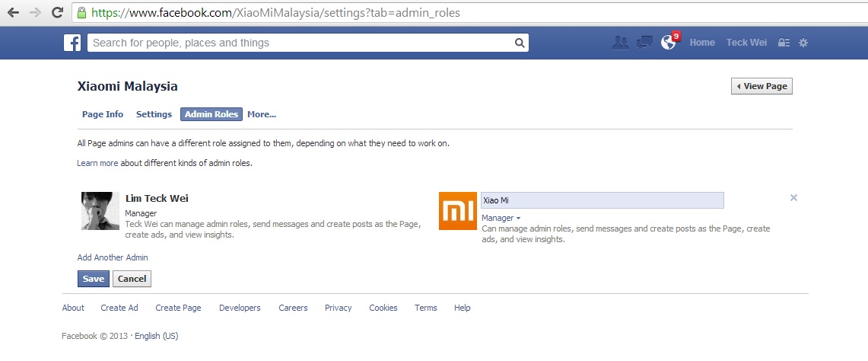868x361 pixels.
Task: Select the Admin Roles tab
Action: pyautogui.click(x=211, y=114)
